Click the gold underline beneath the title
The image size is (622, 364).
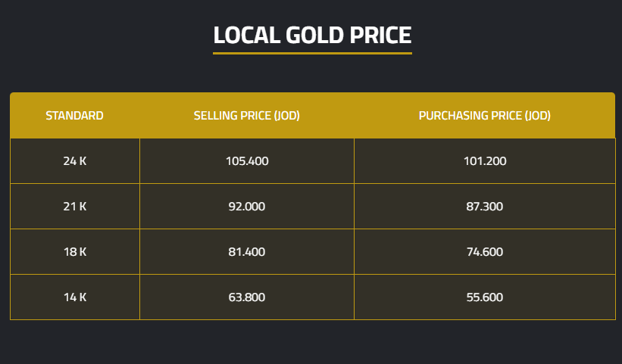[x=312, y=53]
